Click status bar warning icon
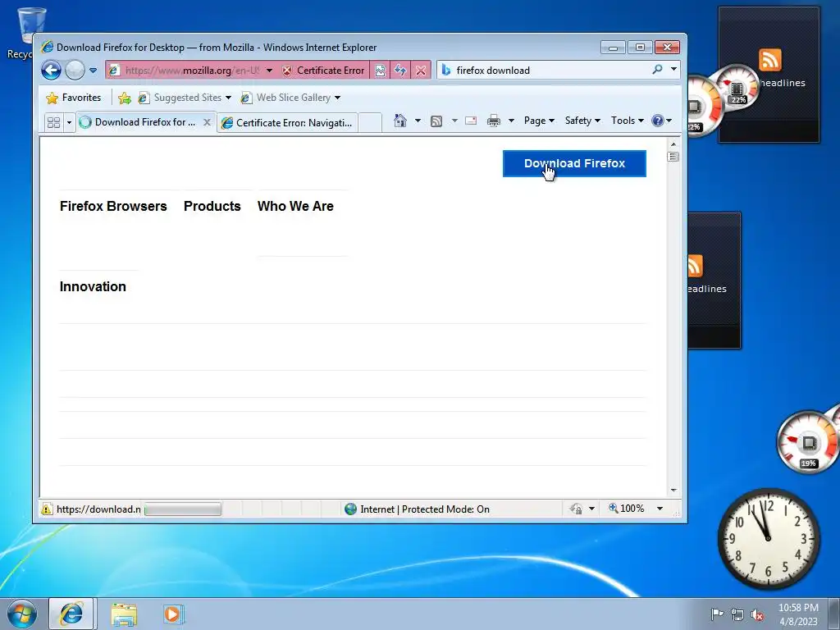This screenshot has height=630, width=840. (47, 509)
